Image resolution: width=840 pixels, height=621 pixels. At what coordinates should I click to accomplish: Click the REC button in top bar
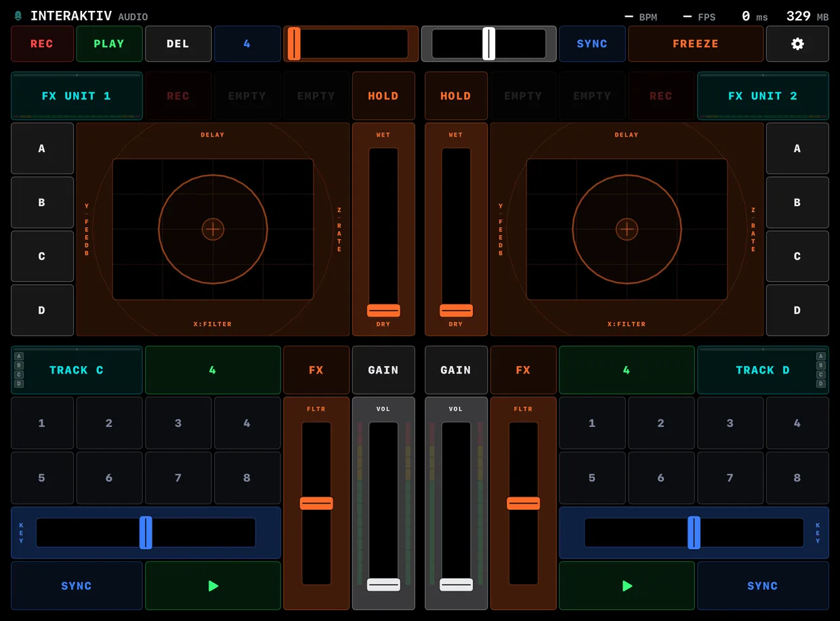click(x=41, y=43)
